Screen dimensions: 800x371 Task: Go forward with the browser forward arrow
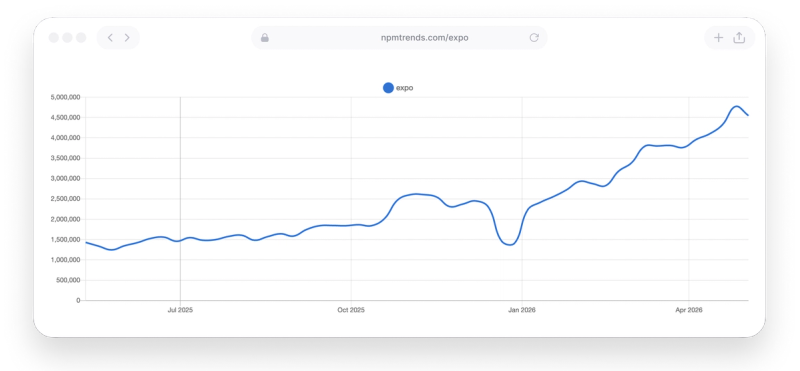[127, 37]
